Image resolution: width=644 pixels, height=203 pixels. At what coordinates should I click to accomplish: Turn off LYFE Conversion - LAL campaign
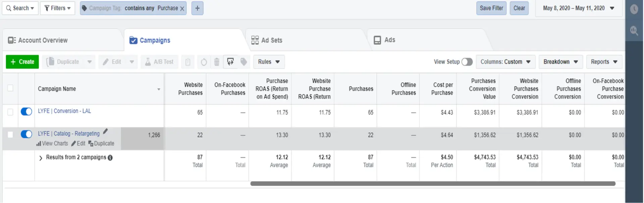(x=26, y=112)
